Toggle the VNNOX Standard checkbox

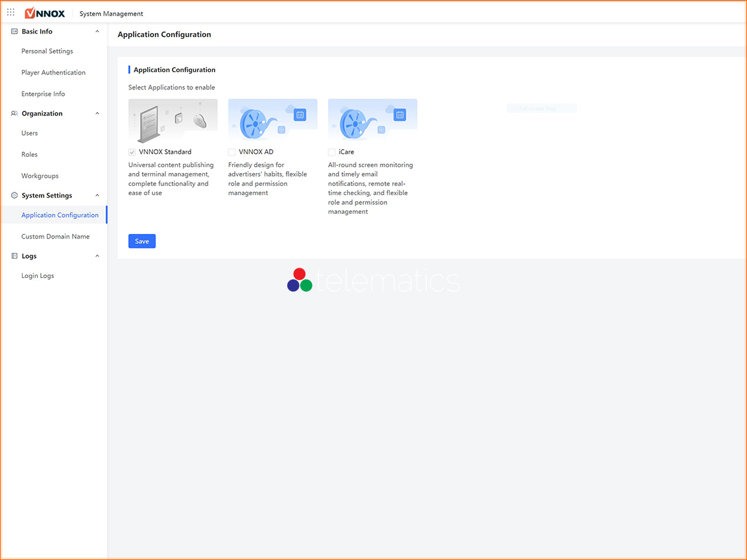tap(132, 152)
